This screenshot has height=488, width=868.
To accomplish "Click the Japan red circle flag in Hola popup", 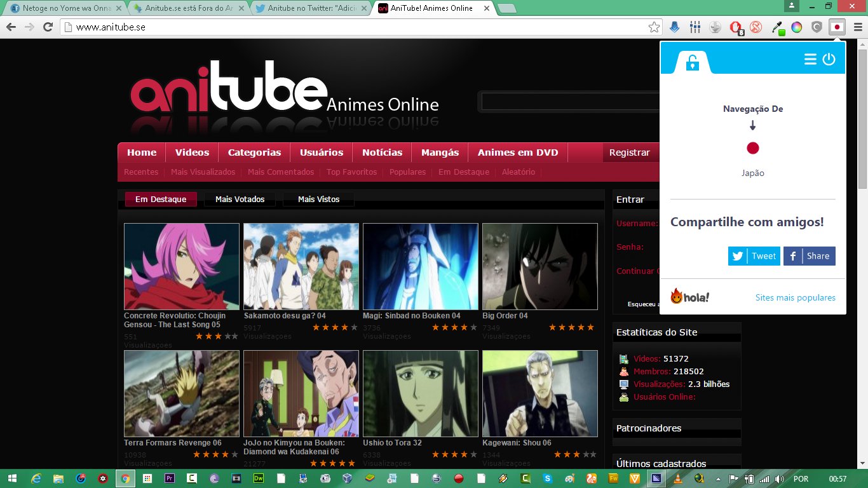I will coord(753,148).
